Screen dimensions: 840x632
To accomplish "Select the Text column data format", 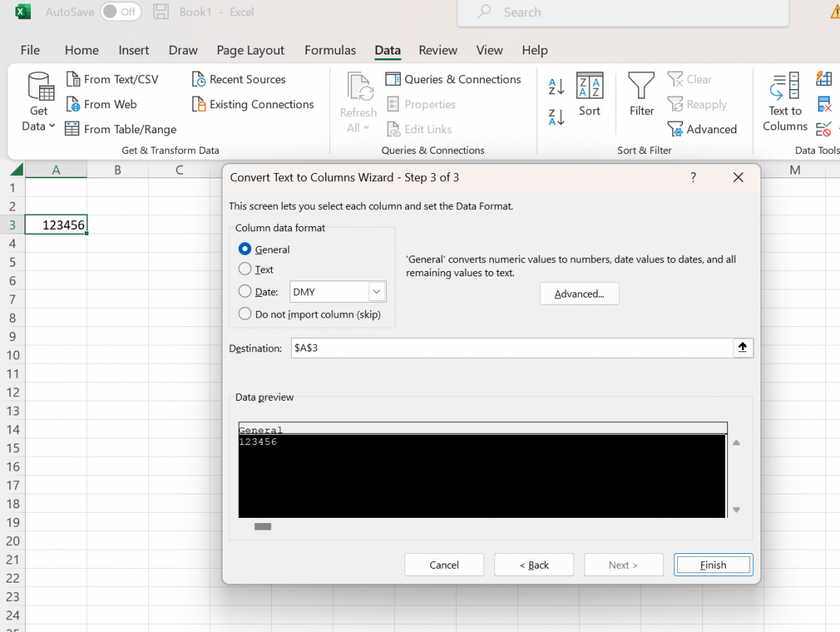I will pyautogui.click(x=245, y=270).
